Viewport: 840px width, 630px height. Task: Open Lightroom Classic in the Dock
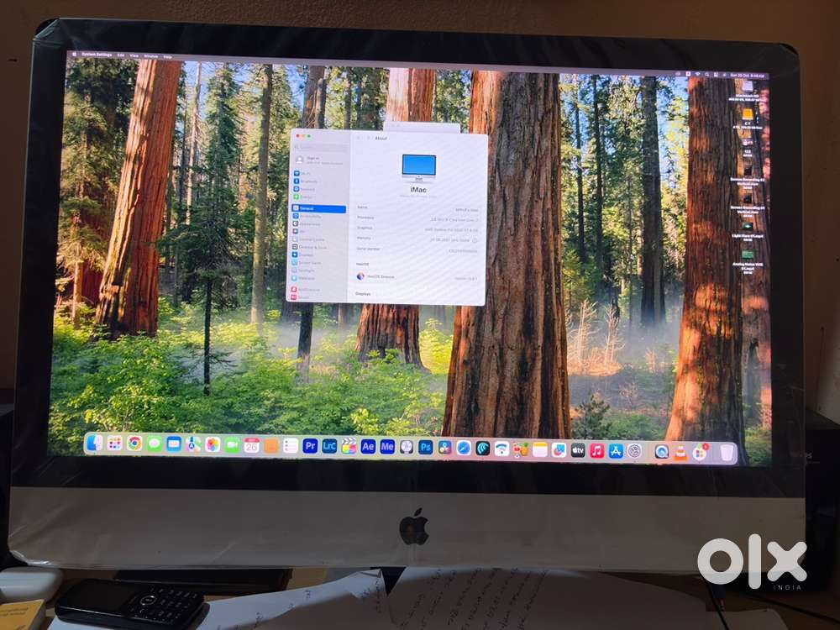[x=329, y=446]
